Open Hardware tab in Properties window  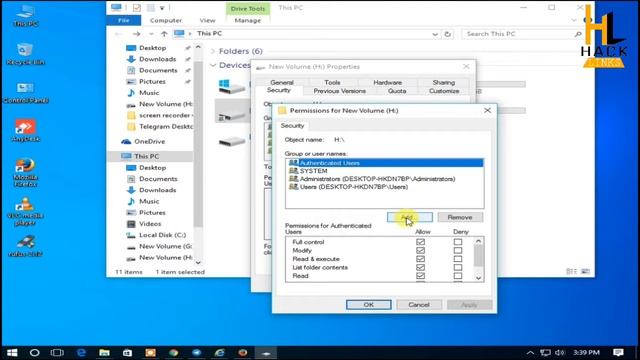[x=387, y=82]
